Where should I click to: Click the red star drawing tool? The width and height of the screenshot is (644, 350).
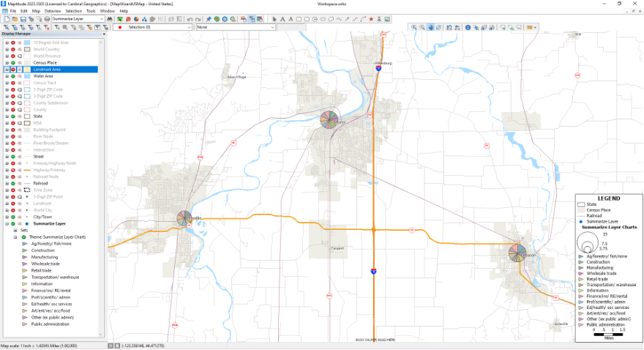[x=371, y=19]
